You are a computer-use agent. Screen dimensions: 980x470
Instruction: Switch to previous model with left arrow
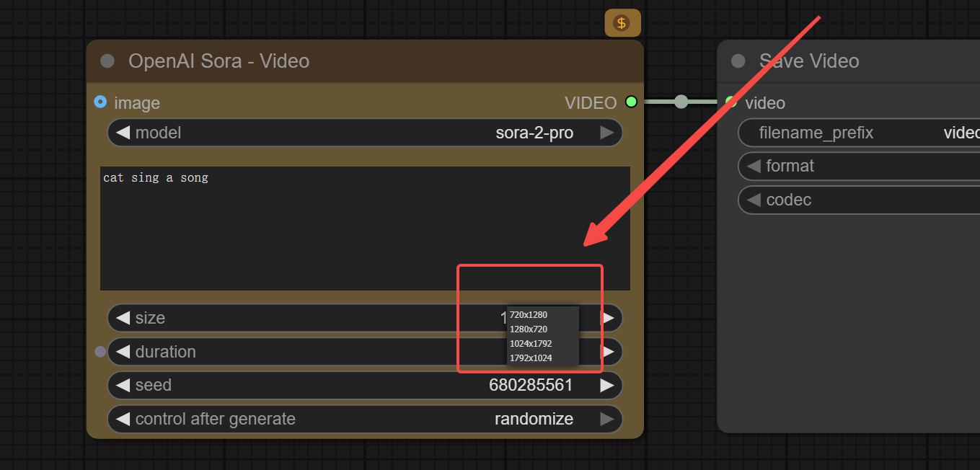[123, 133]
